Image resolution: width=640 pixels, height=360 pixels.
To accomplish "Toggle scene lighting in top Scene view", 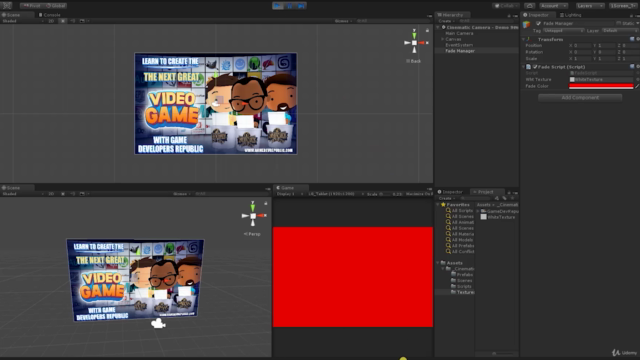I will point(62,21).
